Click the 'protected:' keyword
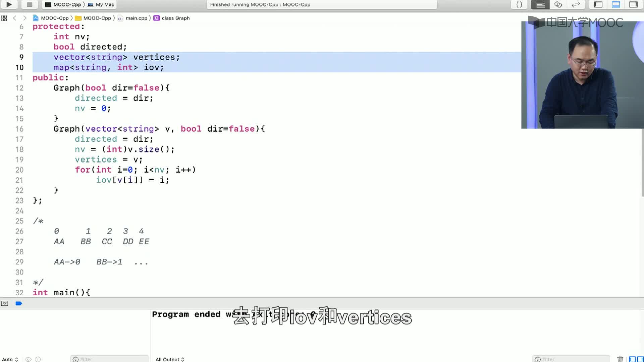 [x=58, y=27]
